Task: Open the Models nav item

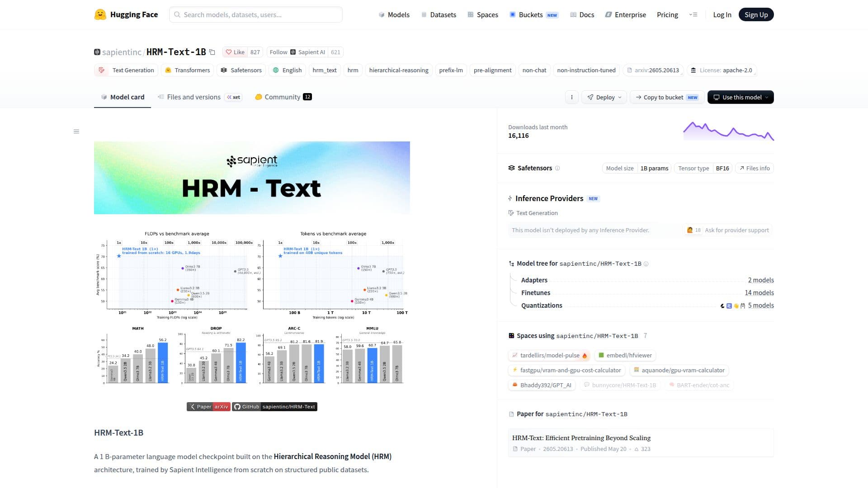Action: click(394, 14)
